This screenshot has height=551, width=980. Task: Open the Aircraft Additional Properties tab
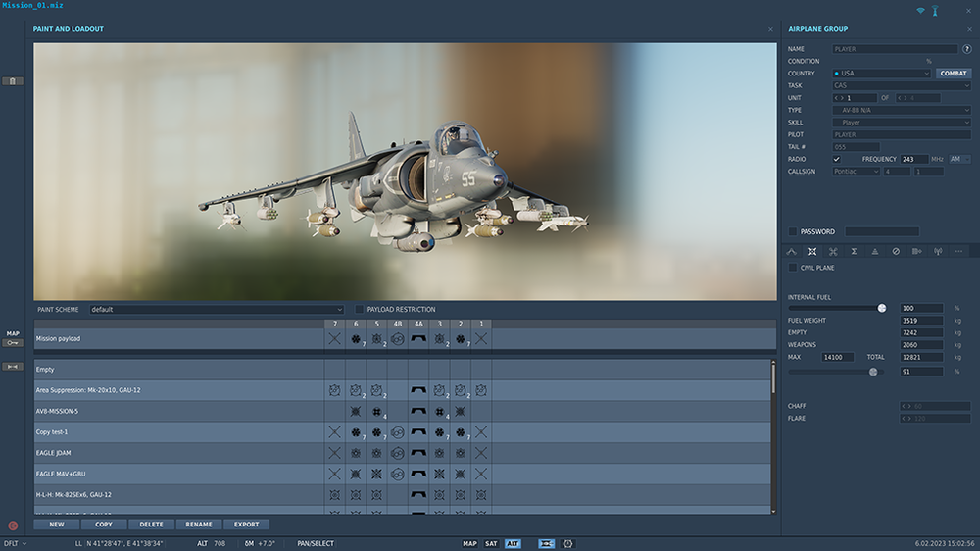click(x=875, y=251)
